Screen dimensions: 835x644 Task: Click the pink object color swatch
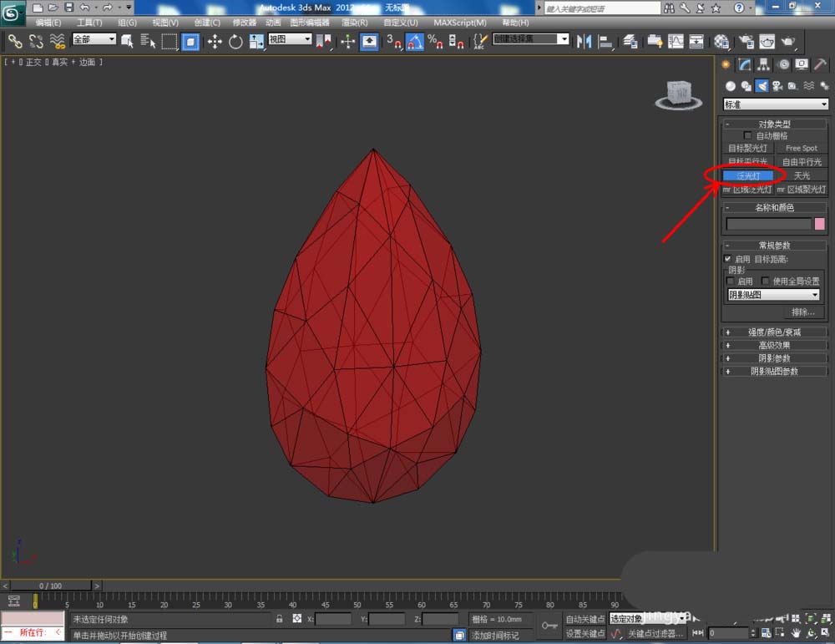(820, 224)
